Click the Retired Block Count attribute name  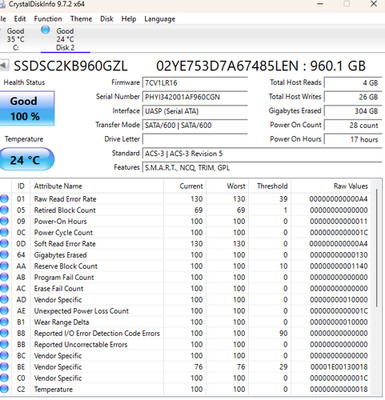click(x=65, y=210)
